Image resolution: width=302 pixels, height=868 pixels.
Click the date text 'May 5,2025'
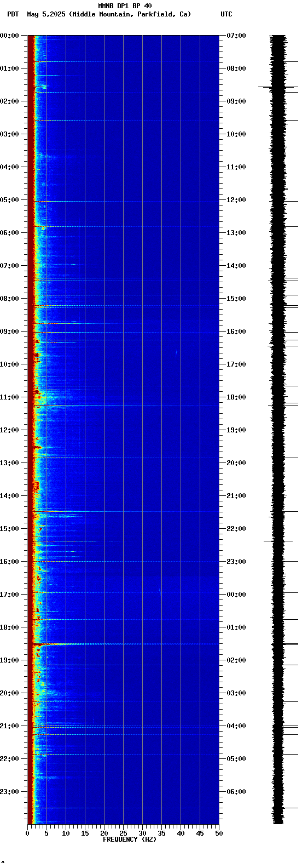click(x=46, y=14)
